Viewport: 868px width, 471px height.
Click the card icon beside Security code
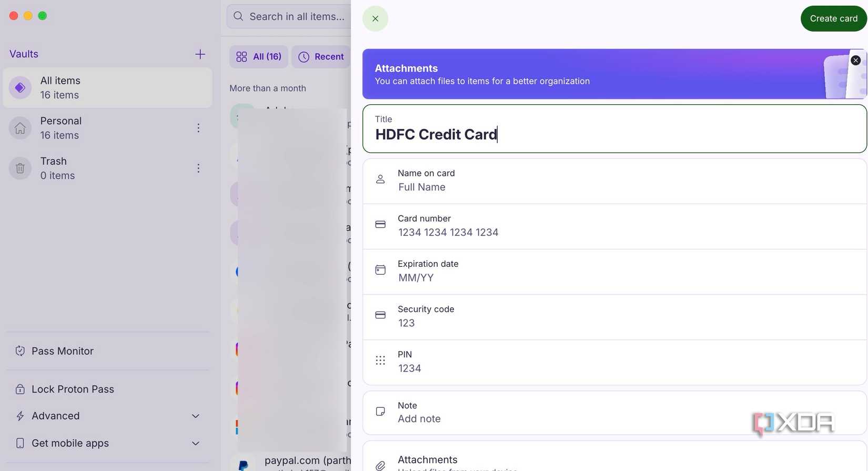(x=380, y=315)
